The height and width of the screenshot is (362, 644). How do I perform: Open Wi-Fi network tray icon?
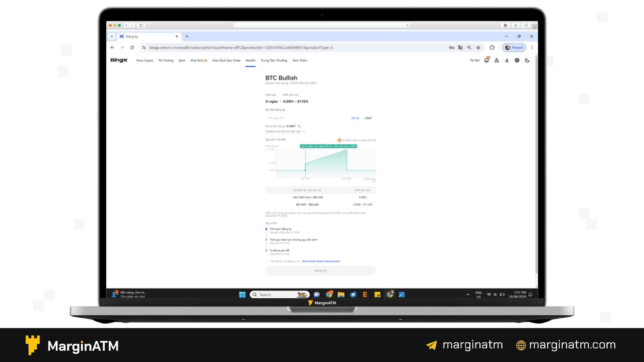tap(489, 295)
